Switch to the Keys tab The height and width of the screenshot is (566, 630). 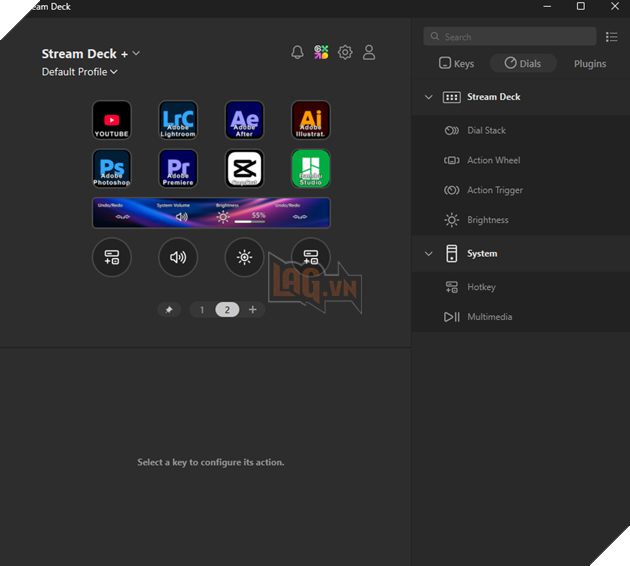456,63
